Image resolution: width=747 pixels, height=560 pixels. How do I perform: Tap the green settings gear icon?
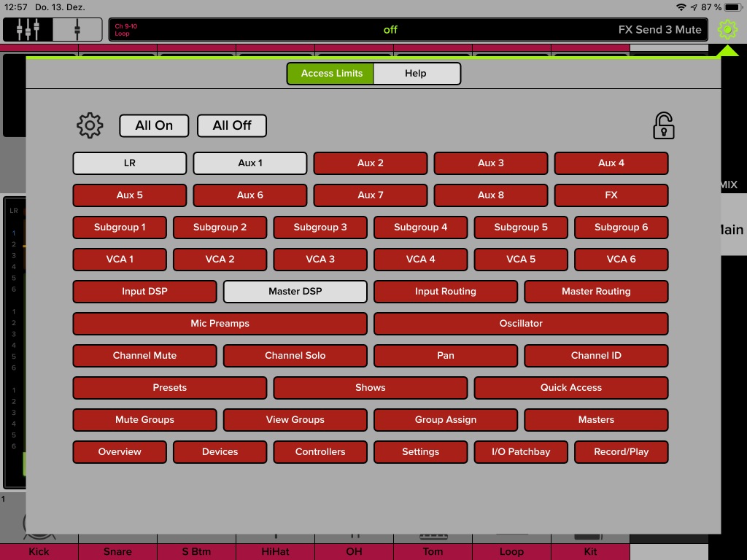(727, 30)
